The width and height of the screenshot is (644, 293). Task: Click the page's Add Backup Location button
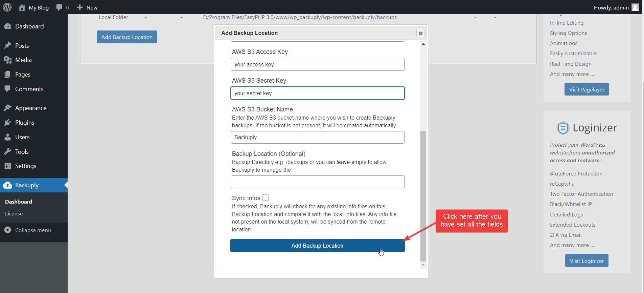127,37
